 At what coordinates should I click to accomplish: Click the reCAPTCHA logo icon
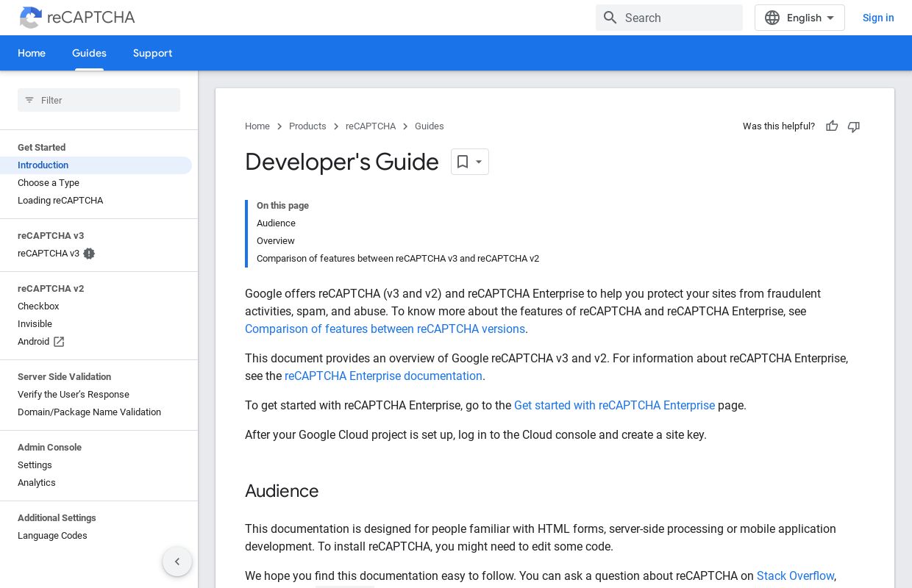(31, 18)
